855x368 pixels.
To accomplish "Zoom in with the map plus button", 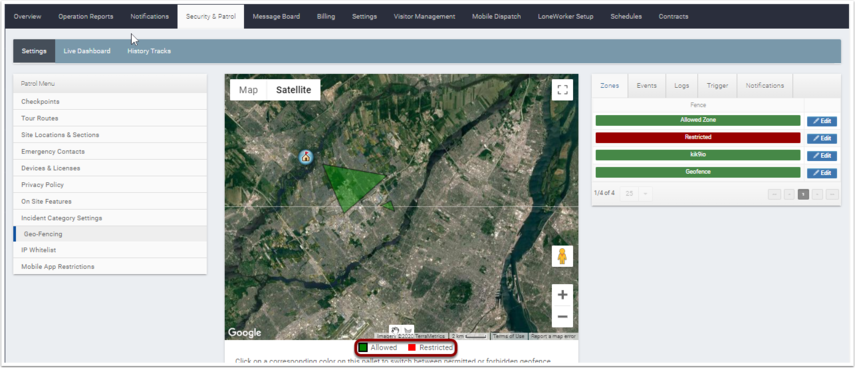I will 562,295.
